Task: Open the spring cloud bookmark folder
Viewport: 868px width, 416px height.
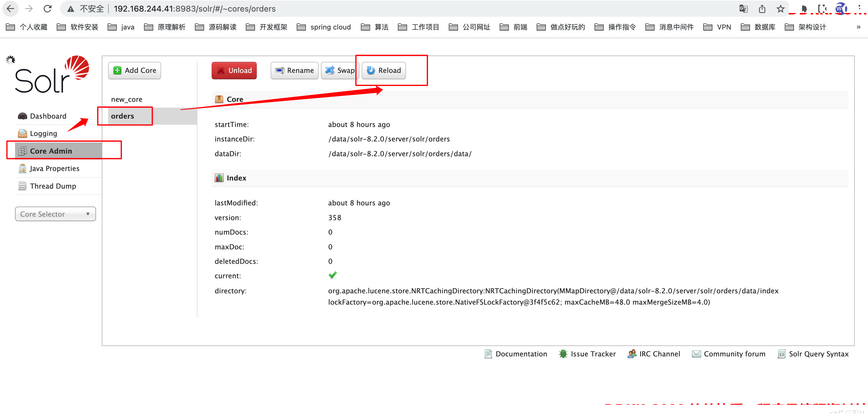Action: (x=324, y=27)
